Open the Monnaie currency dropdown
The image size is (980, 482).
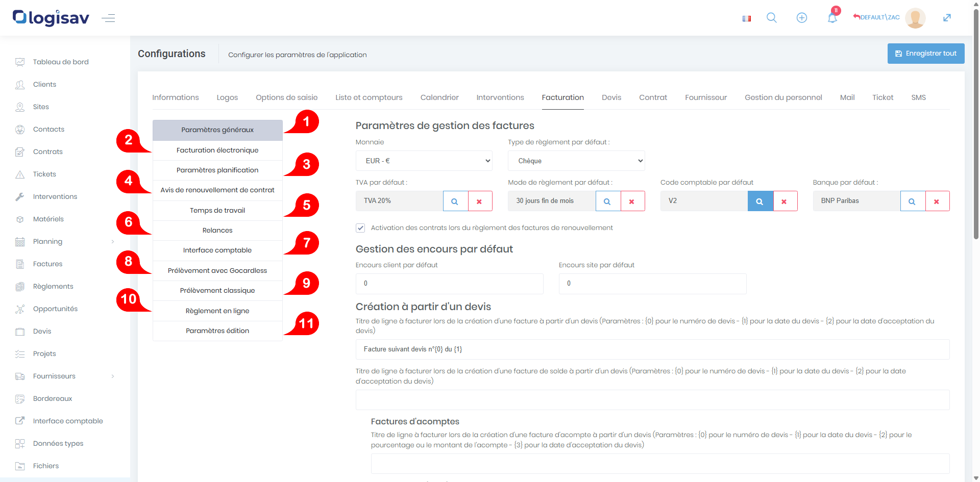(424, 161)
